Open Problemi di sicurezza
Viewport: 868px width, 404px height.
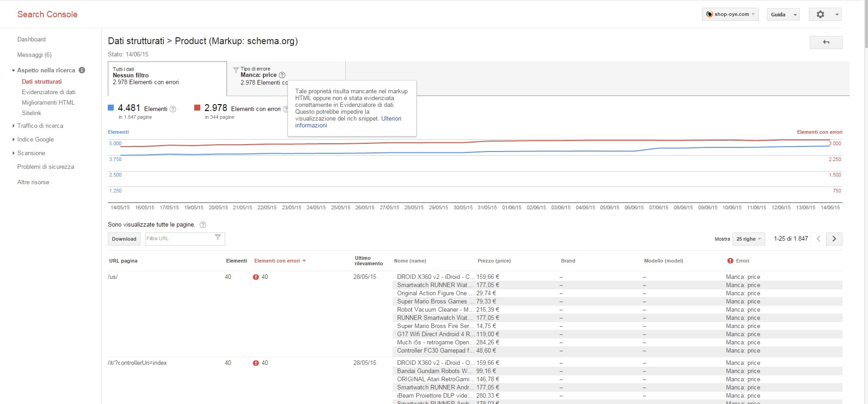[x=45, y=167]
